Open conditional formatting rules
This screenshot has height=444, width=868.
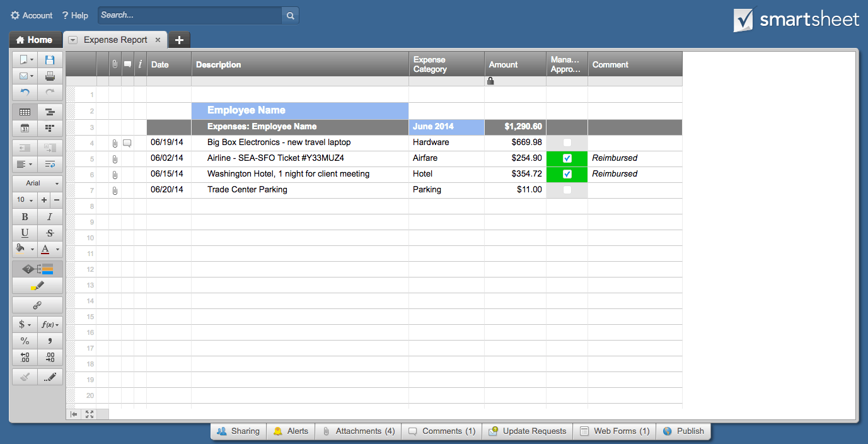pyautogui.click(x=37, y=269)
